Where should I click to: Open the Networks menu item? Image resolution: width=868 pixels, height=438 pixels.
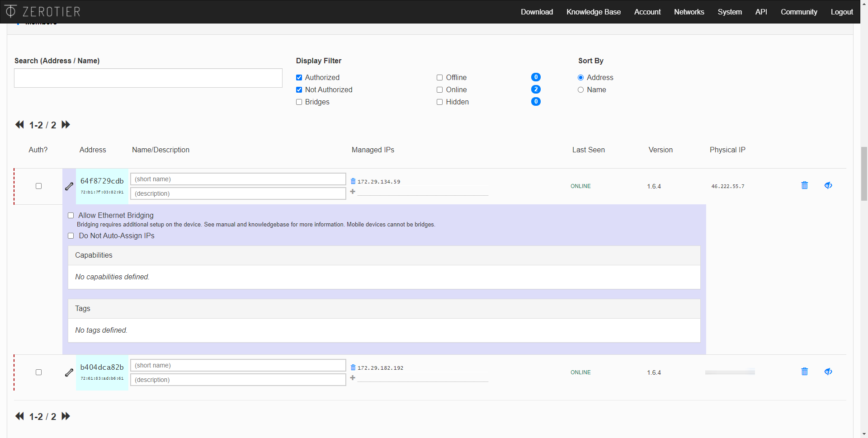(x=689, y=12)
